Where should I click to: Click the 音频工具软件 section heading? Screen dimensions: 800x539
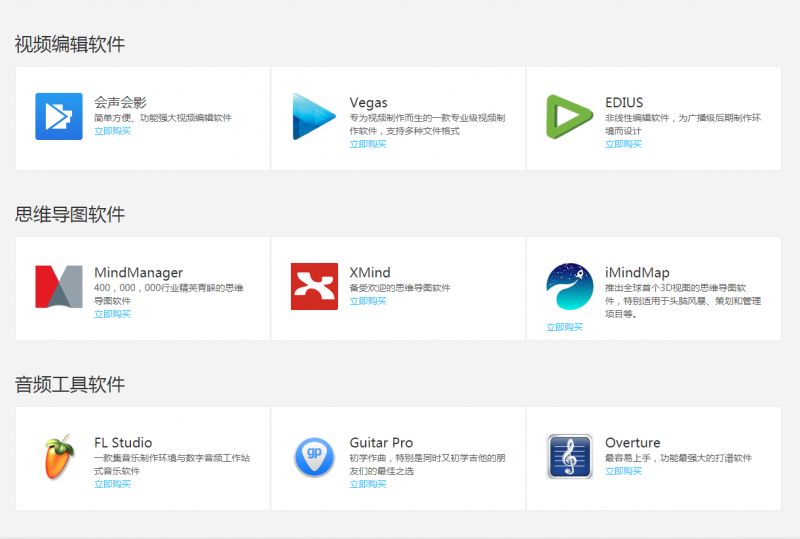pyautogui.click(x=69, y=384)
